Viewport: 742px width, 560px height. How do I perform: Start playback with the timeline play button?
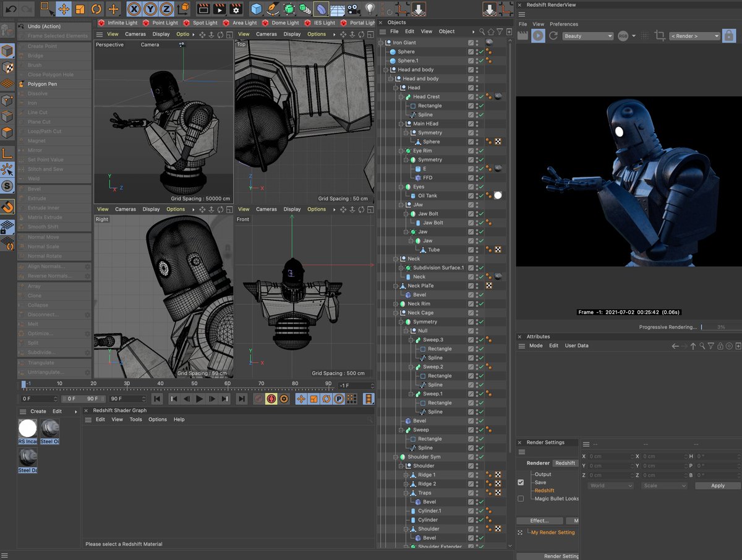(x=199, y=399)
